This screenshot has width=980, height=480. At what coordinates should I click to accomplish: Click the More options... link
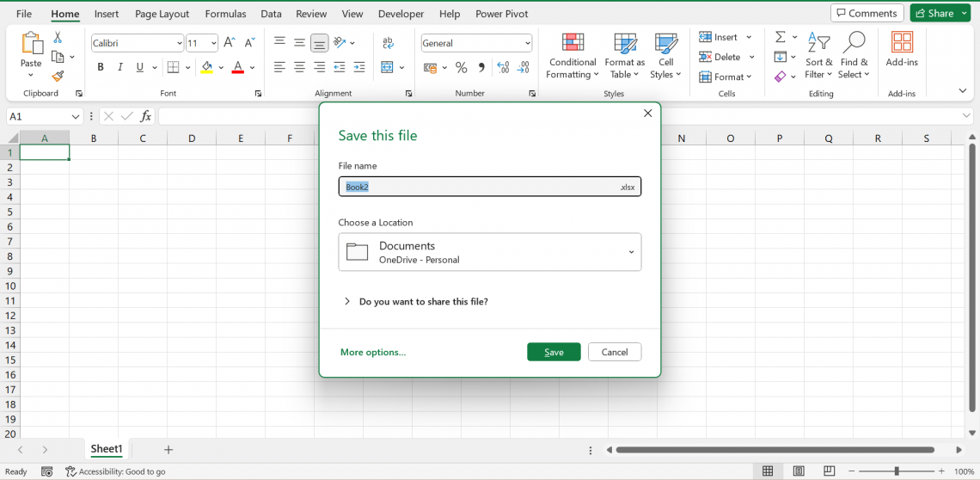pos(373,352)
